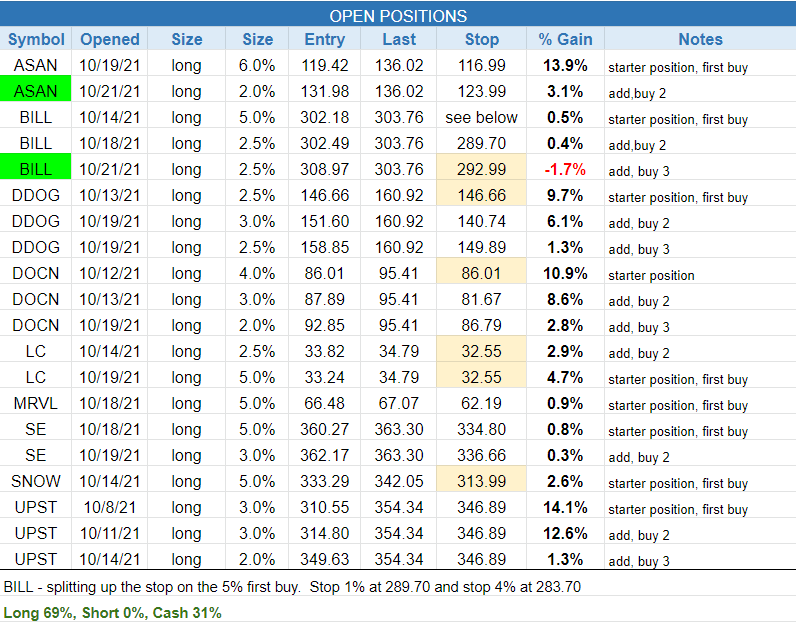Select the Symbol column header
This screenshot has width=796, height=622.
[x=36, y=39]
